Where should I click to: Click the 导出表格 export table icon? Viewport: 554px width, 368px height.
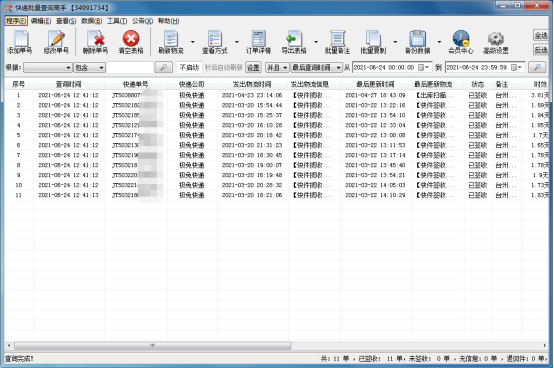pyautogui.click(x=294, y=38)
